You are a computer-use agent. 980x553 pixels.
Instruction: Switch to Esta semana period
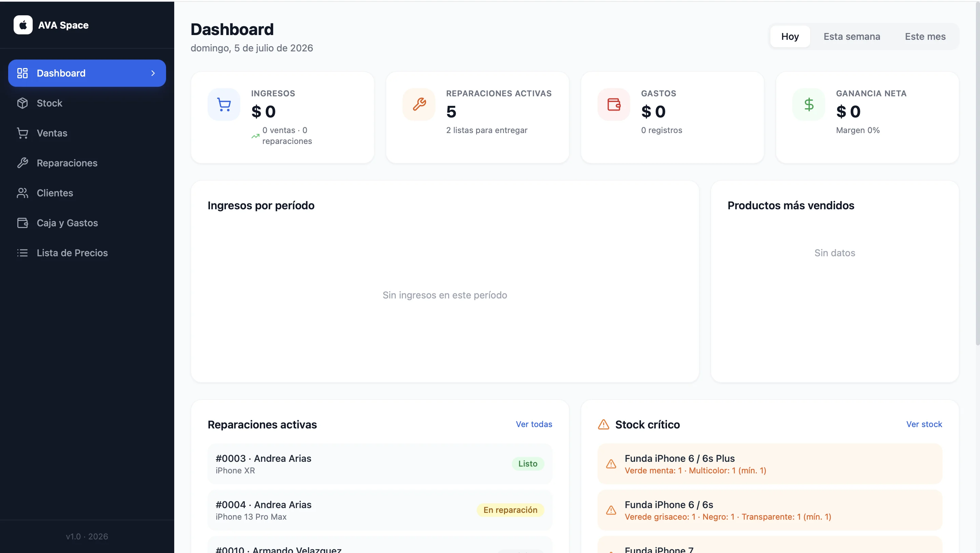pos(852,36)
